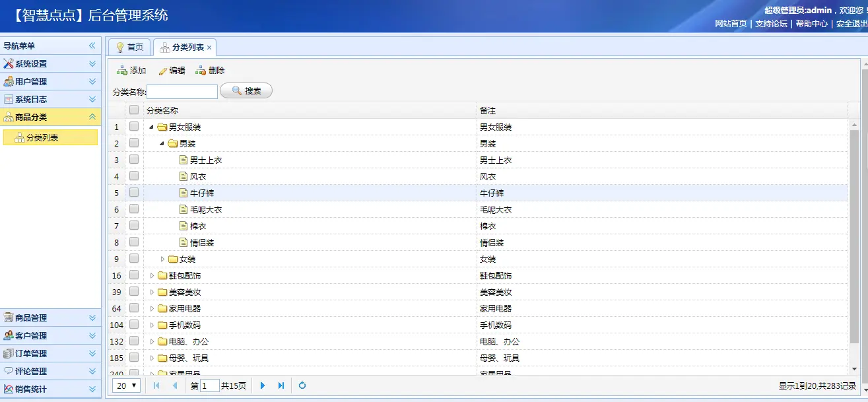This screenshot has height=402, width=868.
Task: Select 分类列表 in the sidebar
Action: (50, 138)
